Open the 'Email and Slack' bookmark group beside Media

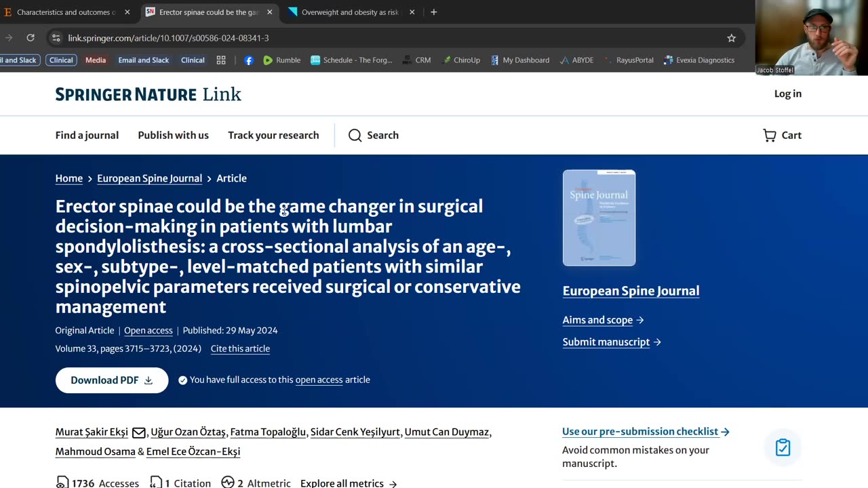[x=143, y=60]
